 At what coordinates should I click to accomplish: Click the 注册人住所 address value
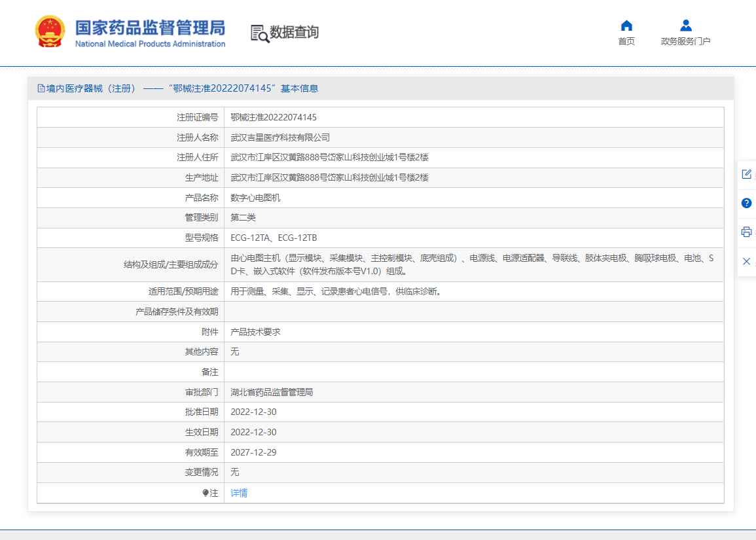click(329, 157)
